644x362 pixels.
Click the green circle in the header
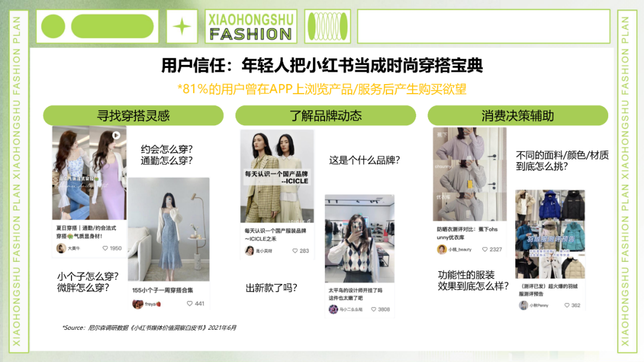(53, 26)
